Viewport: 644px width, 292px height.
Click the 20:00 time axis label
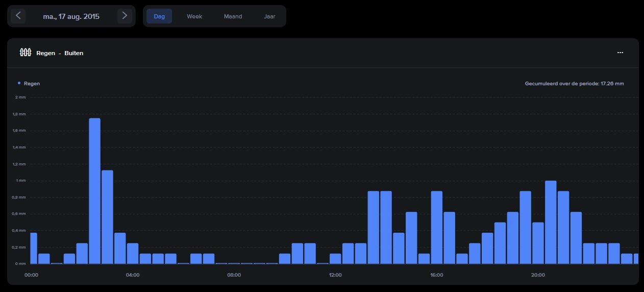click(x=538, y=275)
